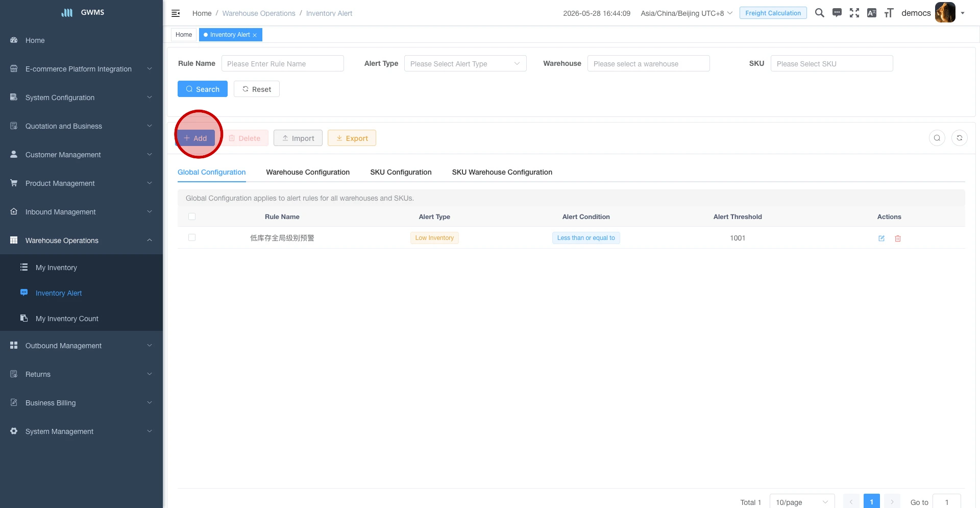The width and height of the screenshot is (980, 508).
Task: Click the Alert Threshold column header
Action: (x=738, y=216)
